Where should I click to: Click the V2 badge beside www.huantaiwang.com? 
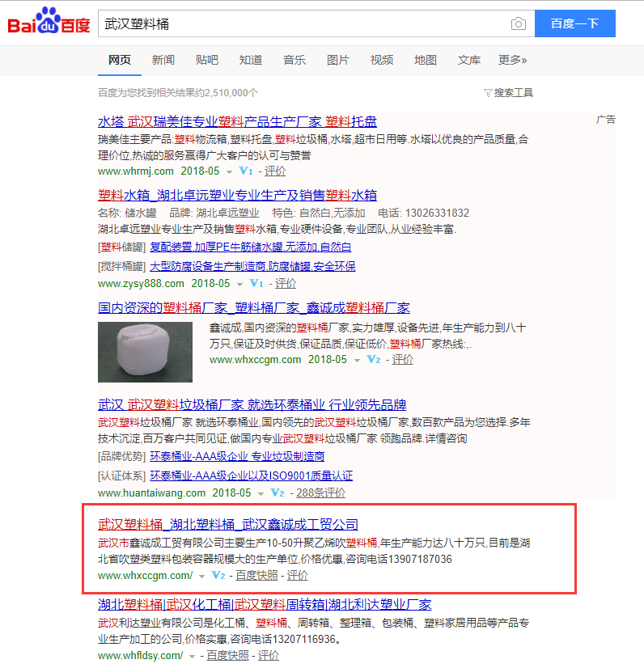pyautogui.click(x=278, y=493)
